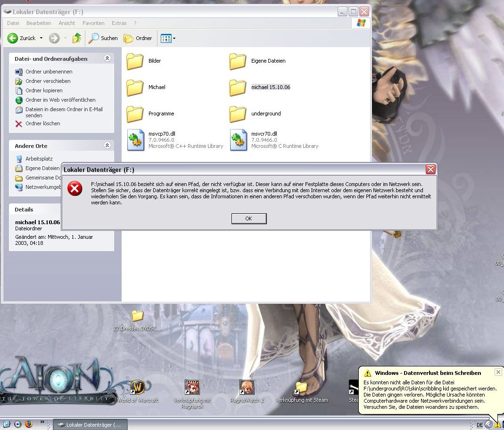Open the 27.Dresses DVDSC desktop folder

click(x=138, y=320)
